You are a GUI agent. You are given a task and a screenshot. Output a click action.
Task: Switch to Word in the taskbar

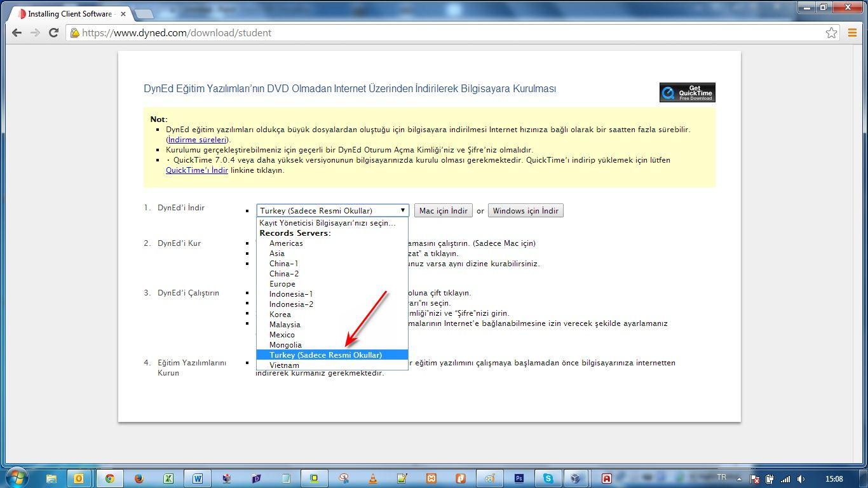click(x=198, y=478)
